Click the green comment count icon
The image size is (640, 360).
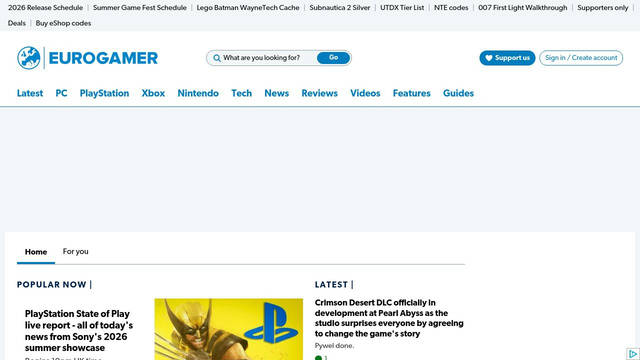[318, 358]
